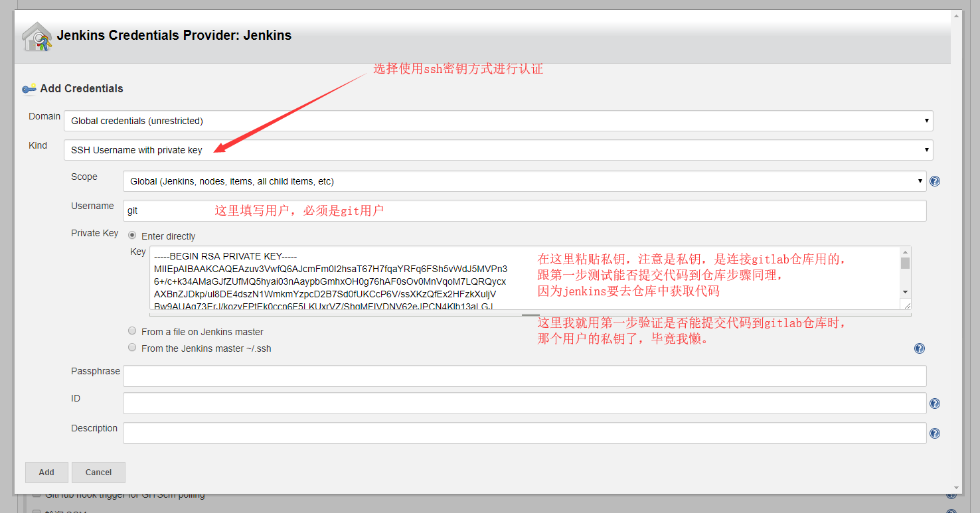Open help for the Scope field
This screenshot has height=513, width=980.
pos(935,181)
